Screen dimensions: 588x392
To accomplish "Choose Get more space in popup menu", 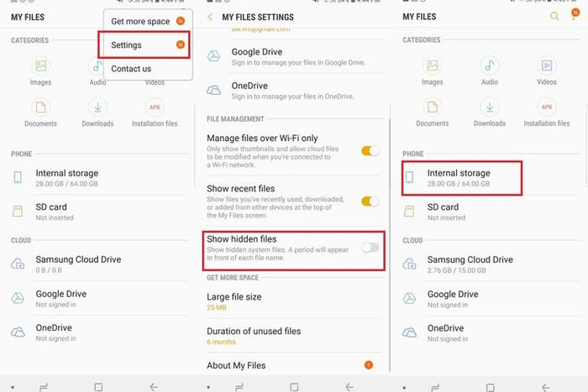I will (x=143, y=20).
